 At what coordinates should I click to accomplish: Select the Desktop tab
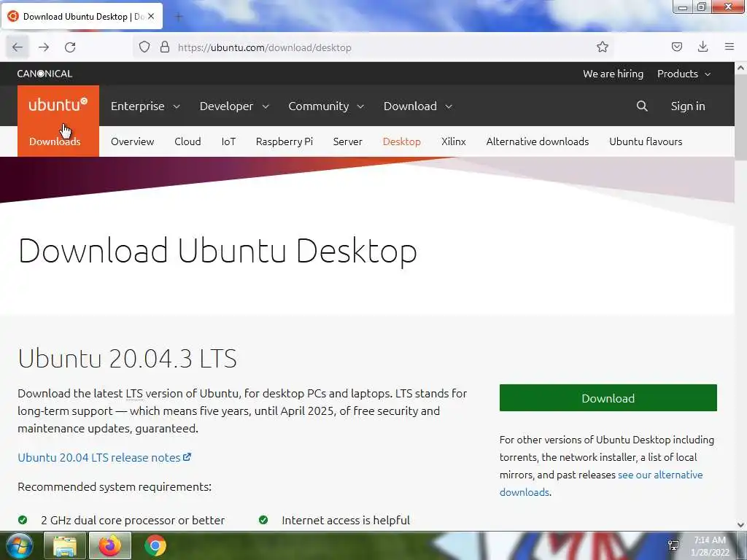(402, 141)
